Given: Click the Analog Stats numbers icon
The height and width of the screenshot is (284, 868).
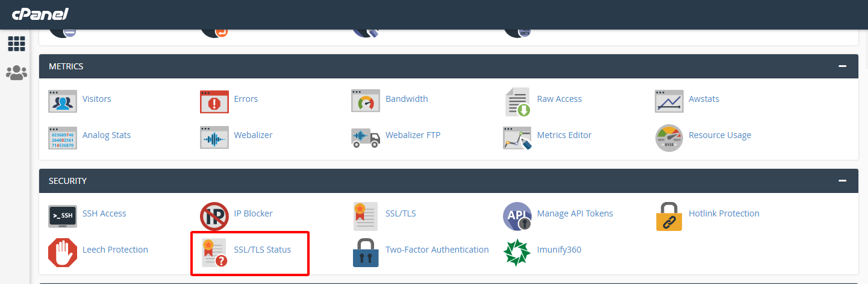Looking at the screenshot, I should tap(63, 137).
